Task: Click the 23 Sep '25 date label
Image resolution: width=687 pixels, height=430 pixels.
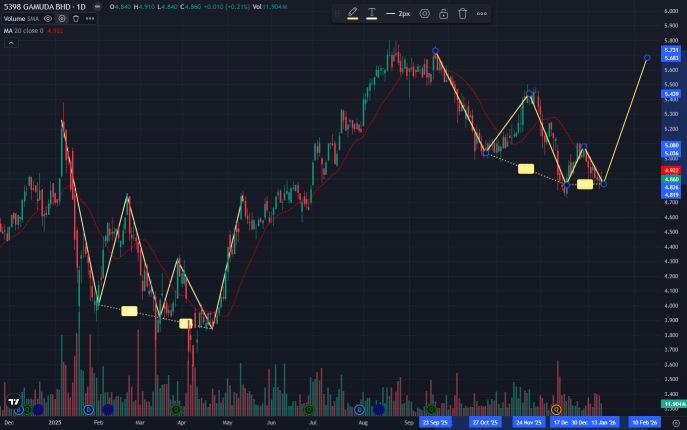Action: click(435, 423)
